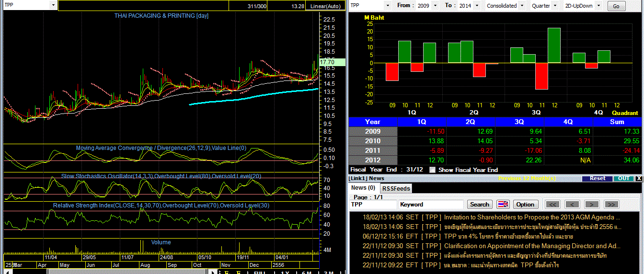The width and height of the screenshot is (644, 274).
Task: Open news: แจ้งแต่งตั้งกรรมการผู้จัดการ
Action: [x=525, y=255]
